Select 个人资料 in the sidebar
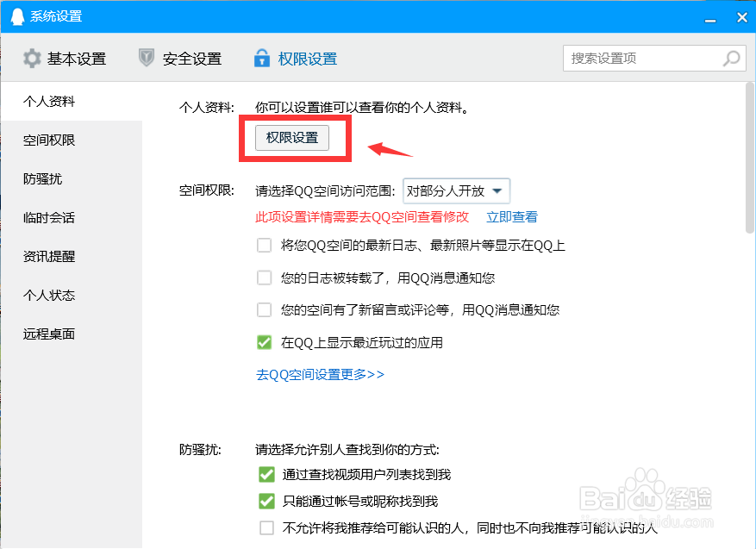Screen dimensions: 756x549 coord(72,101)
